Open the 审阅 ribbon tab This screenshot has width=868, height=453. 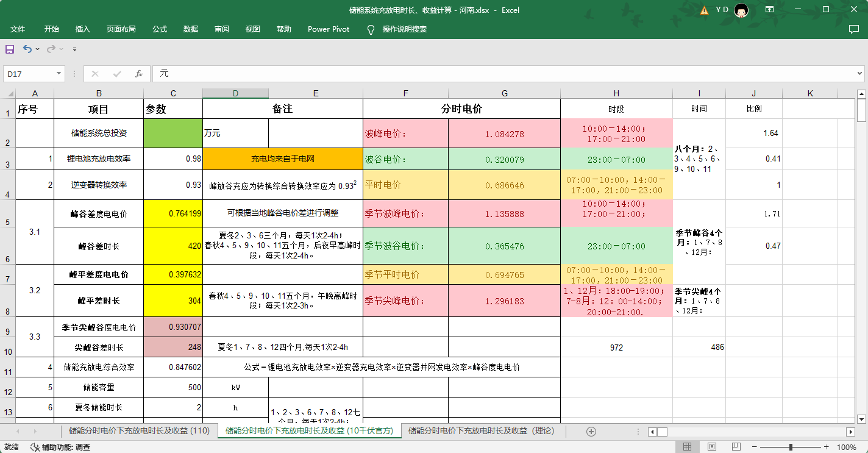pyautogui.click(x=222, y=29)
